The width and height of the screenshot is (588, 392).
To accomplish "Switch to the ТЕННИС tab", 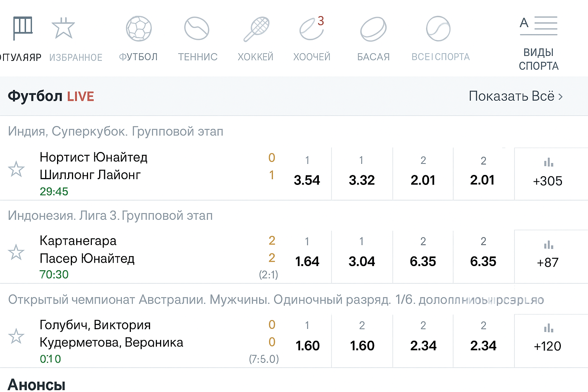I will click(198, 57).
